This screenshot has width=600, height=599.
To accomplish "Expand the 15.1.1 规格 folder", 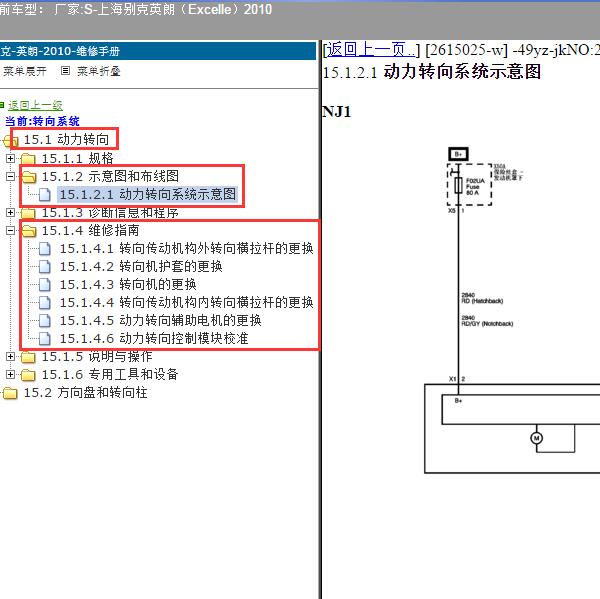I will [10, 158].
